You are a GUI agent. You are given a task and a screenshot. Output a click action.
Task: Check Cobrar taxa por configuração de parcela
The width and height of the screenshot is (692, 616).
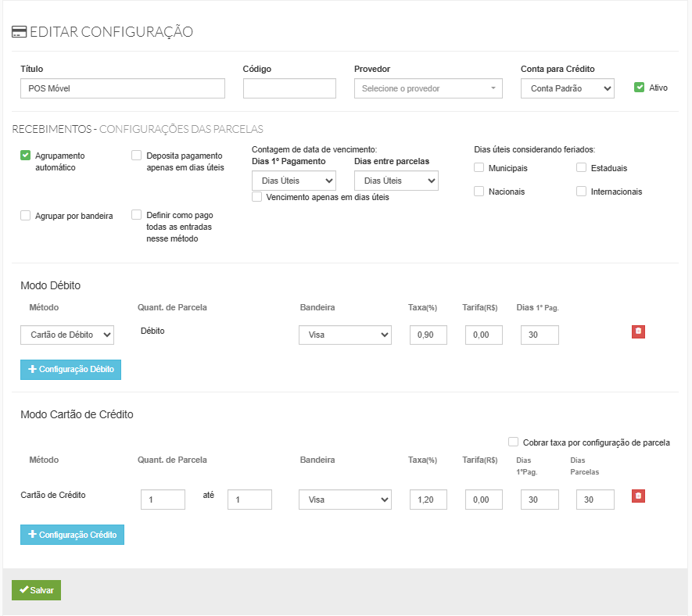click(x=514, y=442)
